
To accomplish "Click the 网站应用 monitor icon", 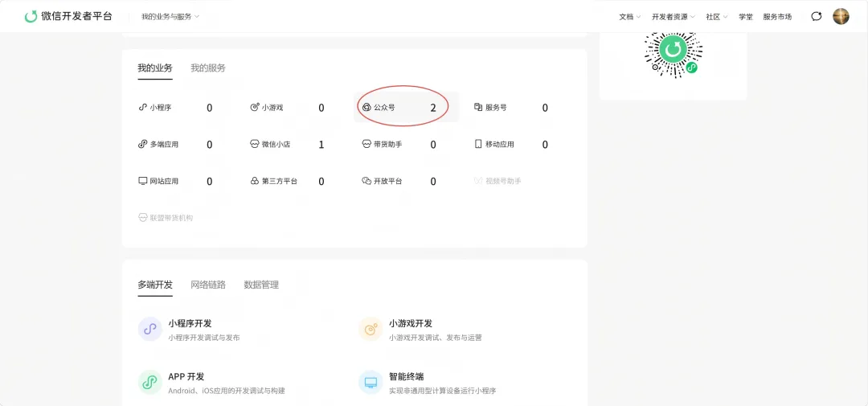I will click(x=142, y=181).
